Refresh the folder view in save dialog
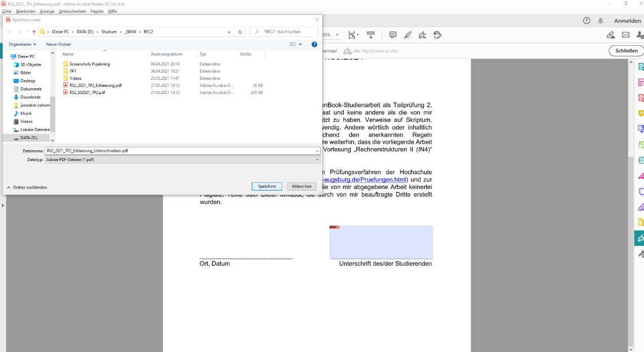The height and width of the screenshot is (352, 644). click(241, 32)
